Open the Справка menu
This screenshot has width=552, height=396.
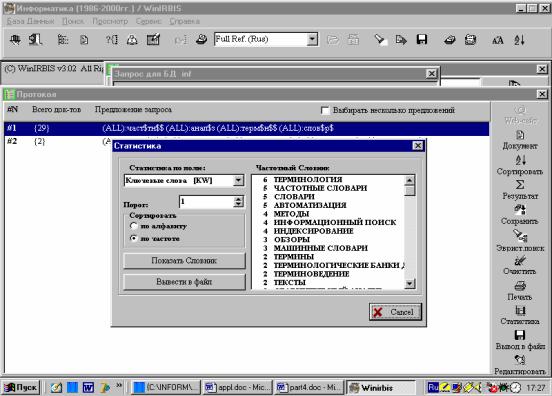(184, 21)
